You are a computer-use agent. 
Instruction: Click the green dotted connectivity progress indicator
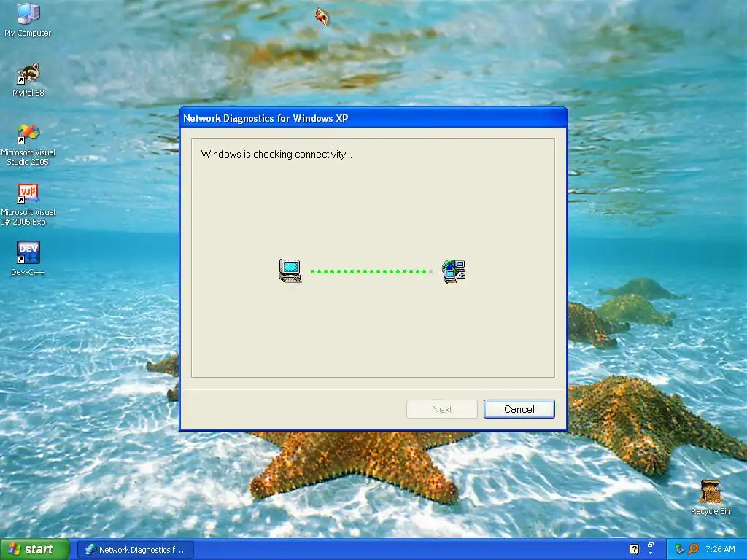(x=371, y=271)
